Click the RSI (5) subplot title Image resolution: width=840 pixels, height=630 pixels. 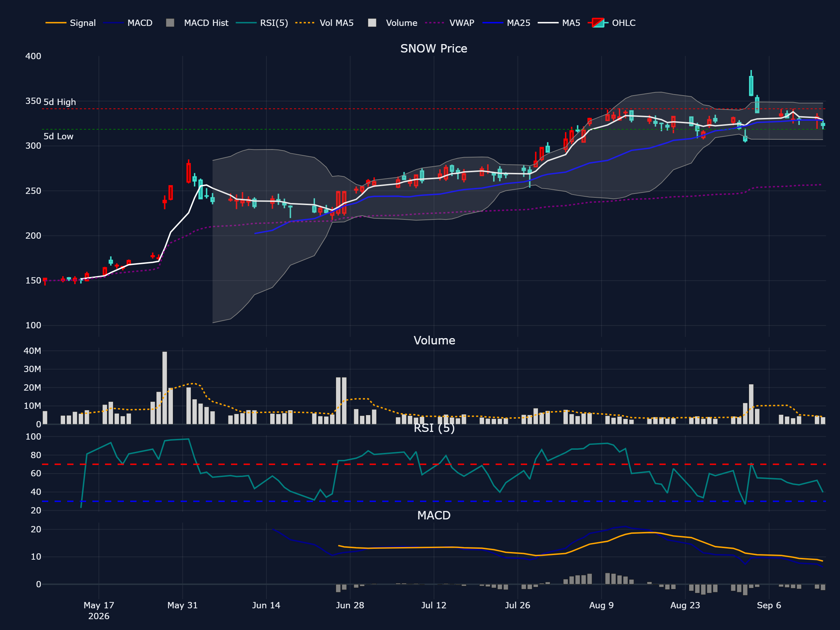pos(434,428)
